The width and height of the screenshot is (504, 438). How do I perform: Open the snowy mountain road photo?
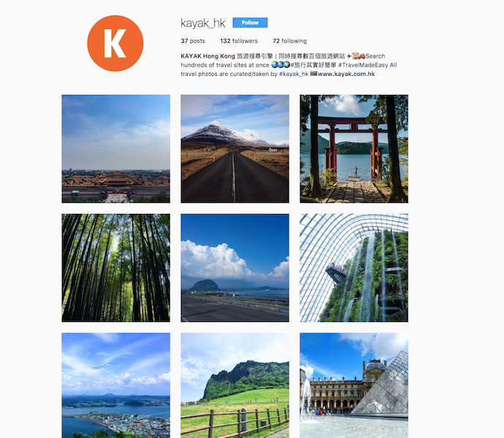click(235, 149)
